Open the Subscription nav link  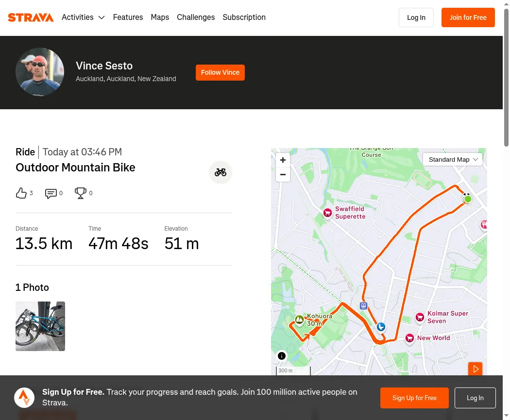pyautogui.click(x=244, y=17)
